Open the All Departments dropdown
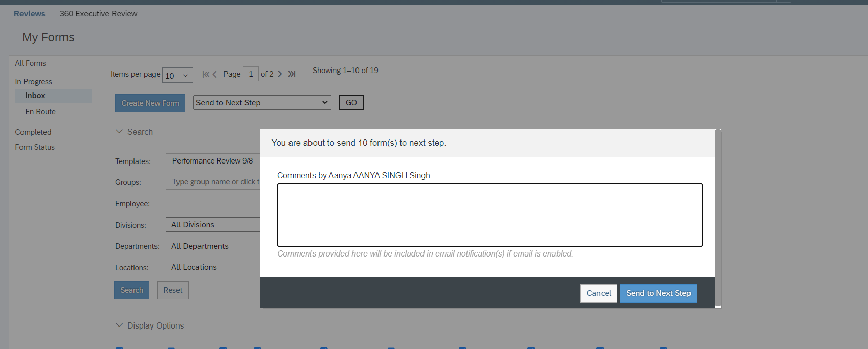Image resolution: width=868 pixels, height=349 pixels. 213,246
